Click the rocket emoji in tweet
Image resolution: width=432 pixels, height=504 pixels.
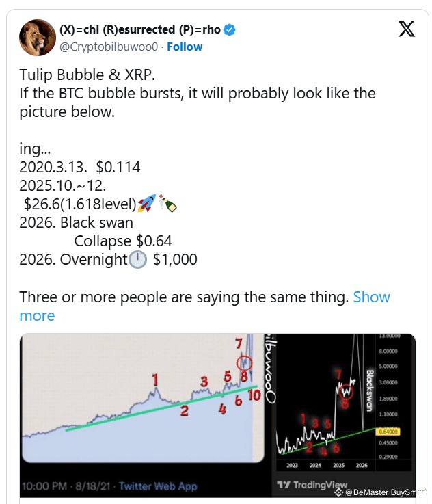(x=146, y=204)
